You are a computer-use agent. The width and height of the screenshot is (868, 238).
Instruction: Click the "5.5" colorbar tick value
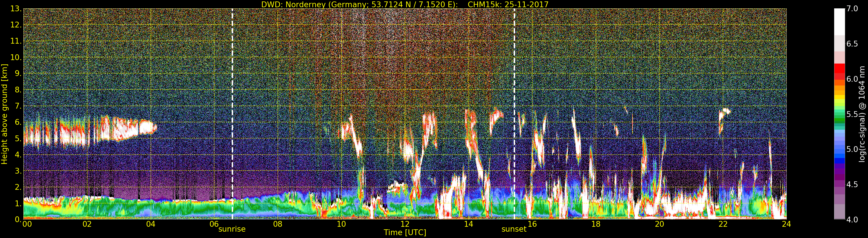click(x=852, y=114)
